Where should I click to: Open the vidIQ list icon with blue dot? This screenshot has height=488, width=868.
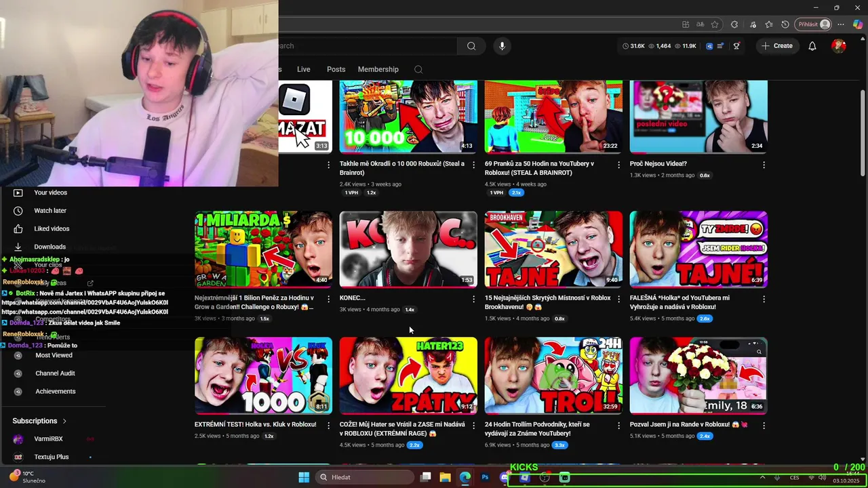720,46
